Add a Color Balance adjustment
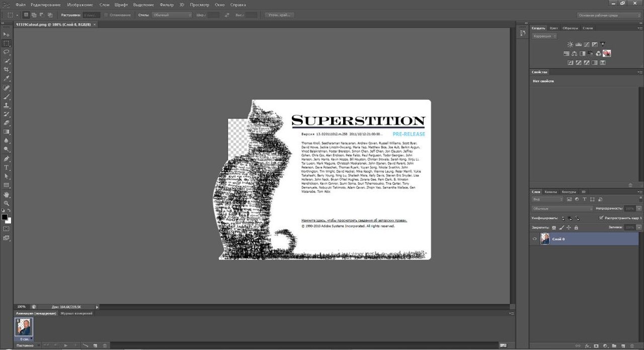Viewport: 644px width, 350px height. coord(575,53)
